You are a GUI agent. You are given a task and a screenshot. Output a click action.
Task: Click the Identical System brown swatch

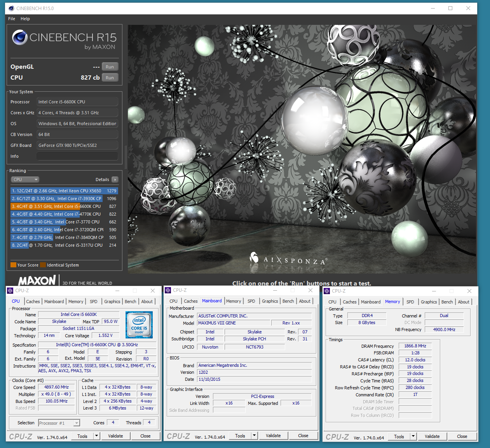point(43,265)
